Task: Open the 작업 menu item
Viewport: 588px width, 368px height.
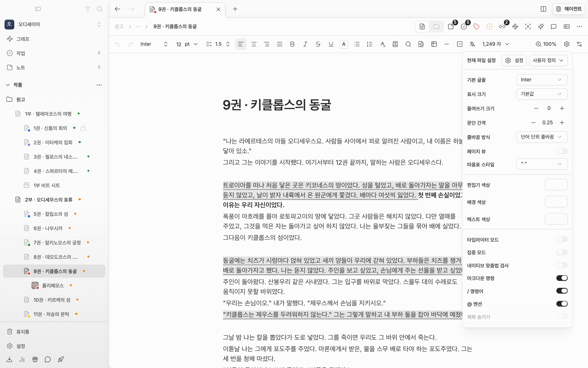Action: pos(54,53)
